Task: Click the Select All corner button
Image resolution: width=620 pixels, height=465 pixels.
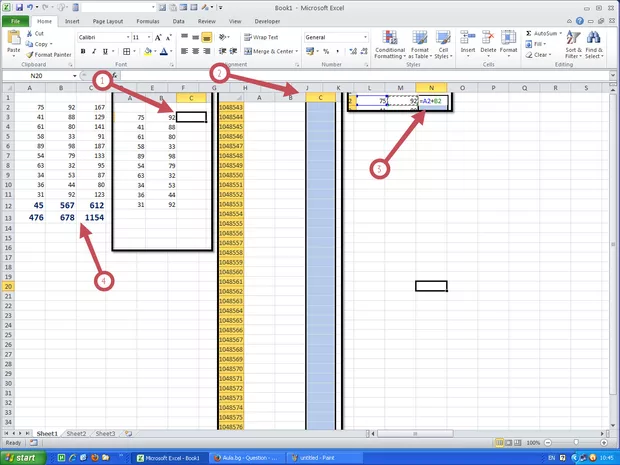Action: click(8, 88)
